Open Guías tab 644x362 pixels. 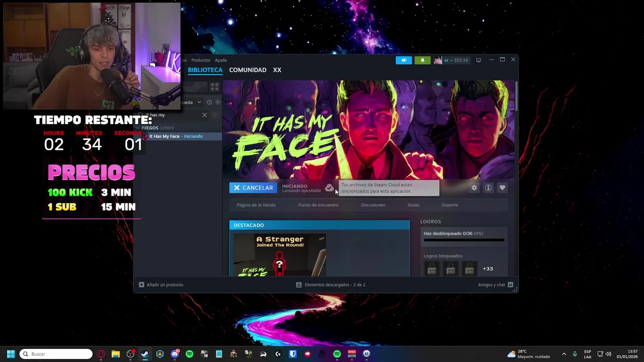point(413,205)
